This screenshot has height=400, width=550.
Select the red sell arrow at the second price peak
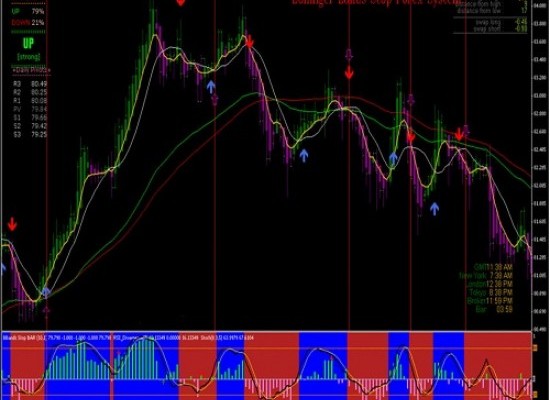click(249, 41)
